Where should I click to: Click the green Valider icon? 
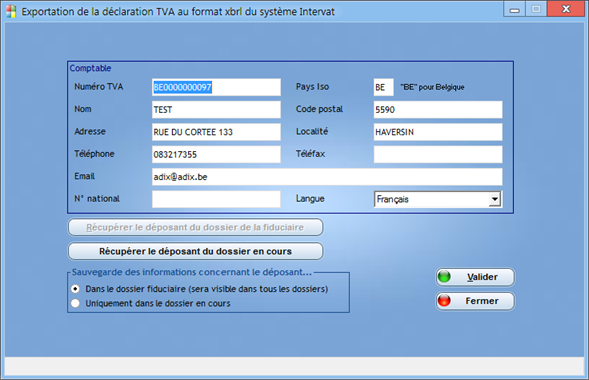[x=444, y=277]
